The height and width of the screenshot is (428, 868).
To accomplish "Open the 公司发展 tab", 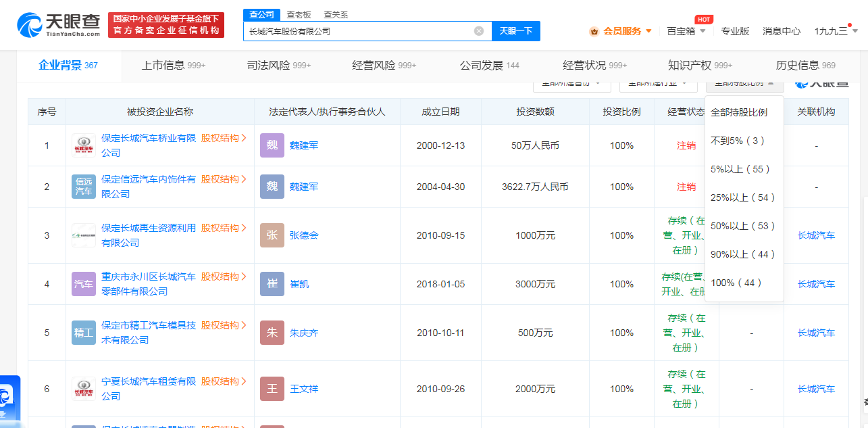I will pyautogui.click(x=490, y=66).
